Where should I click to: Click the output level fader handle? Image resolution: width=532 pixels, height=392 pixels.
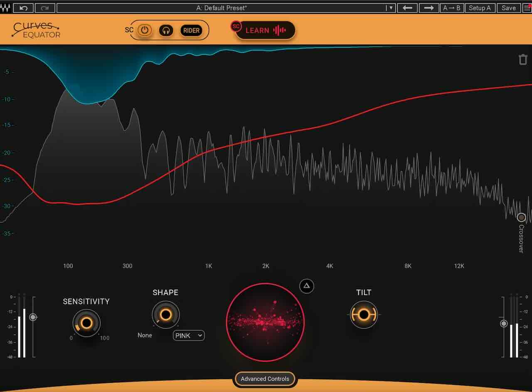504,323
